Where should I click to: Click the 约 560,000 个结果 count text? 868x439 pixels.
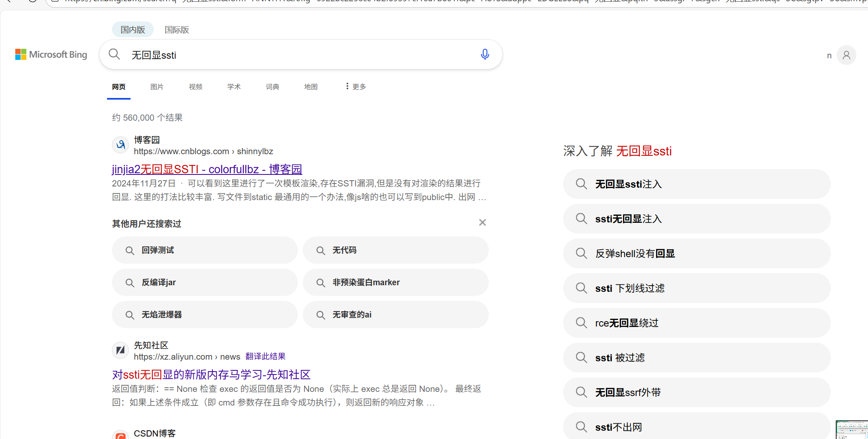(147, 118)
